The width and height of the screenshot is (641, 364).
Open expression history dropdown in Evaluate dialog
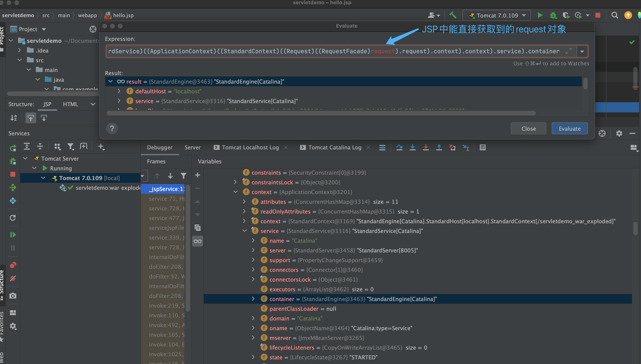pos(582,52)
